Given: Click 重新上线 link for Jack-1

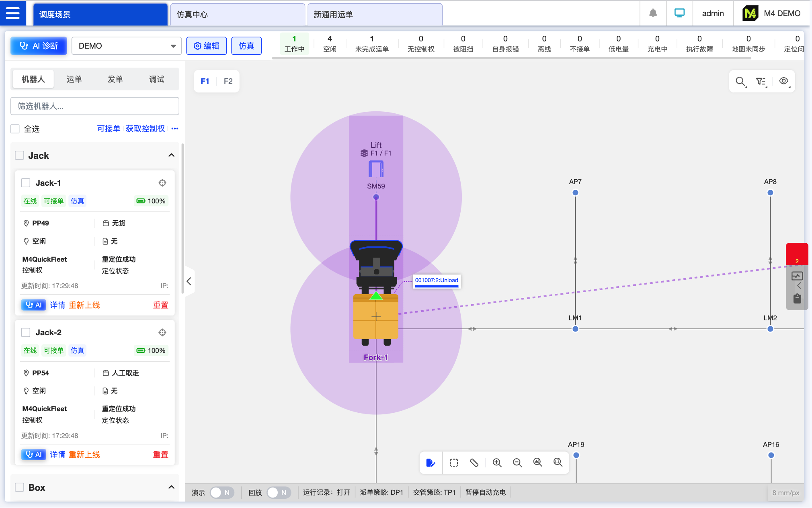Looking at the screenshot, I should coord(84,305).
